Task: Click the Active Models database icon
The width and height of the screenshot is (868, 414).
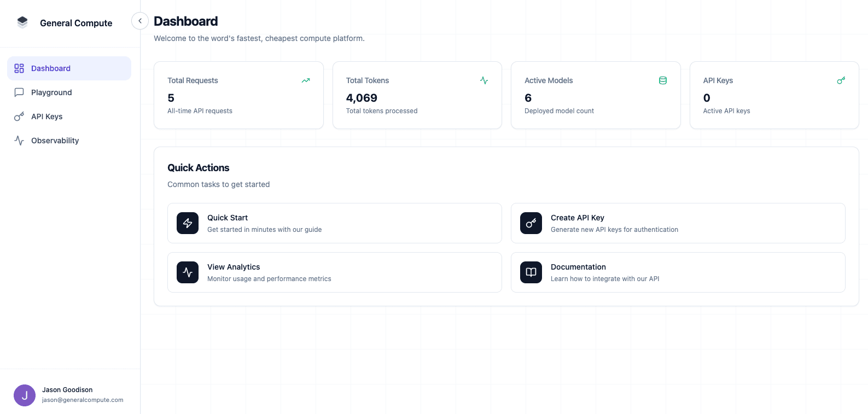Action: pyautogui.click(x=663, y=80)
